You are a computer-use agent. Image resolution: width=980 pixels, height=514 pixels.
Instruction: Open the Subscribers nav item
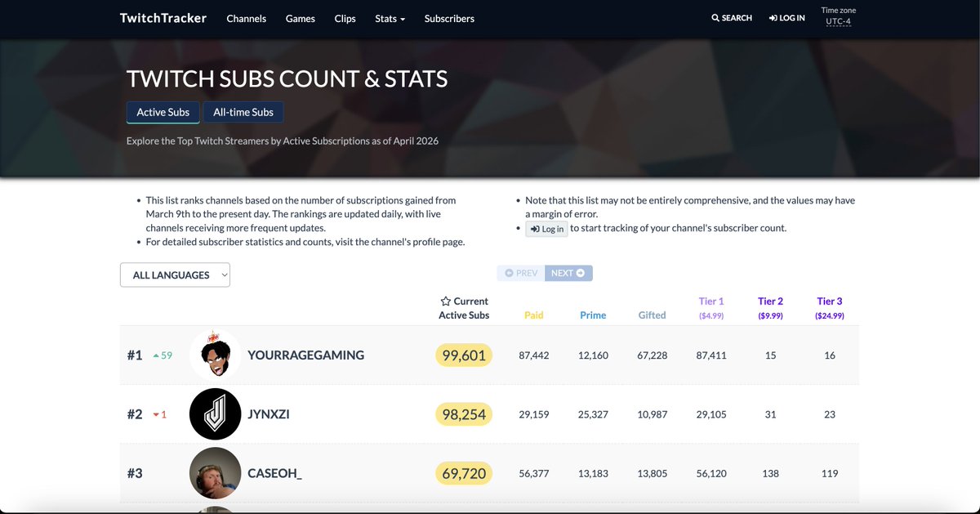click(449, 18)
